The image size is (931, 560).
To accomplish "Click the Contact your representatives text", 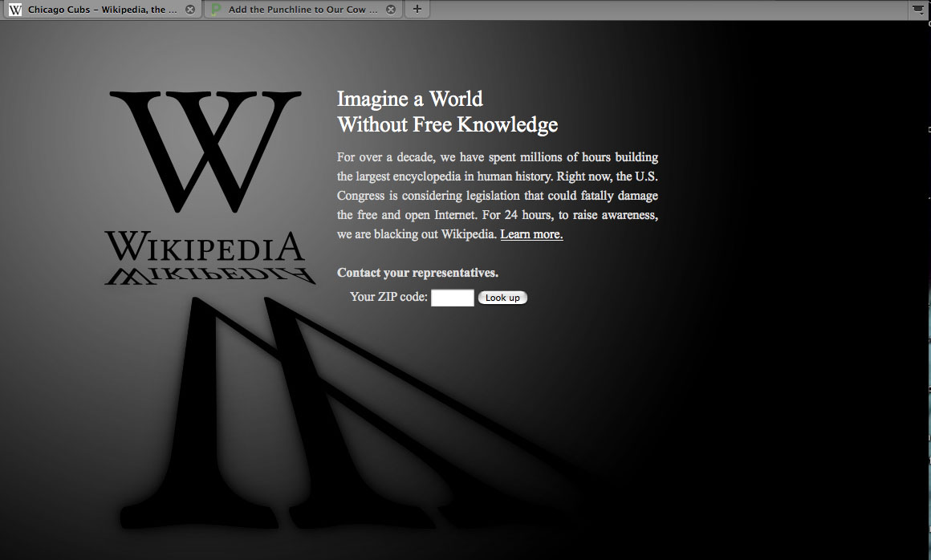I will click(417, 273).
